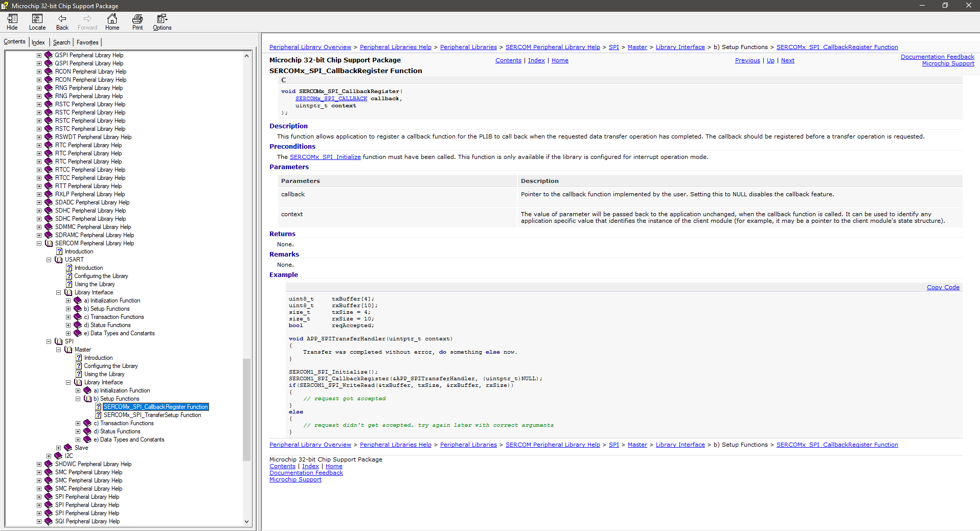Screen dimensions: 980x531
Task: Click the I2C book icon
Action: point(59,456)
